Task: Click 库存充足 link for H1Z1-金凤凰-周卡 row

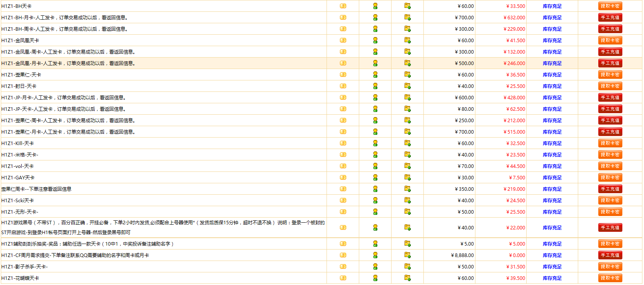Action: click(552, 52)
